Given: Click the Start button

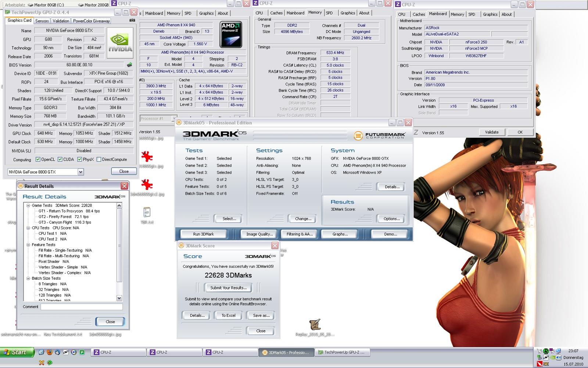Looking at the screenshot, I should pyautogui.click(x=17, y=352).
